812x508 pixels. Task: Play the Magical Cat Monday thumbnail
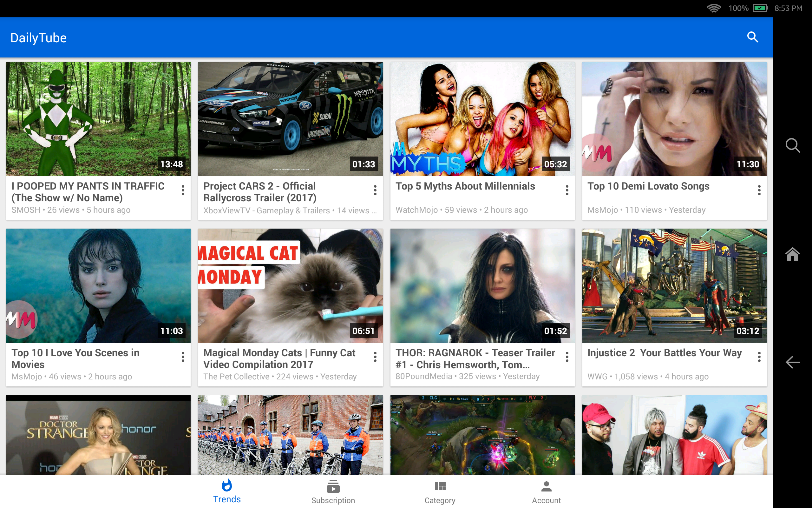click(x=290, y=285)
